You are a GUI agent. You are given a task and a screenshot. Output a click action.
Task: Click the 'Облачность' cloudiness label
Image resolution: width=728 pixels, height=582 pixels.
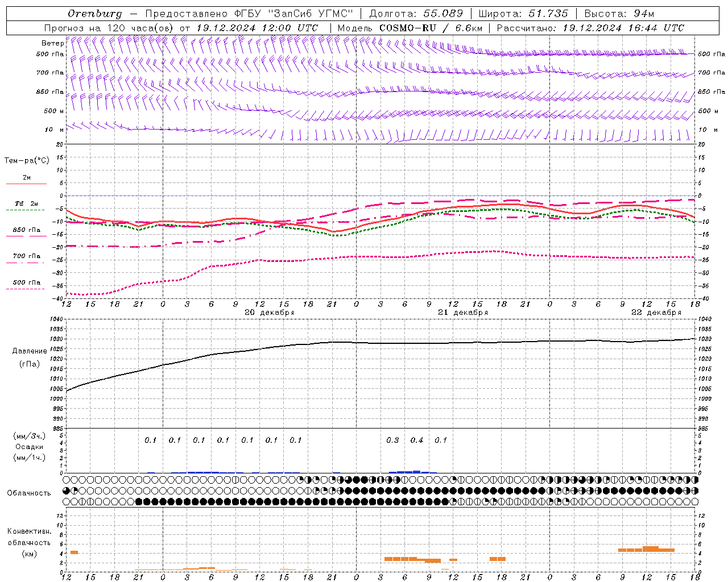(x=29, y=493)
